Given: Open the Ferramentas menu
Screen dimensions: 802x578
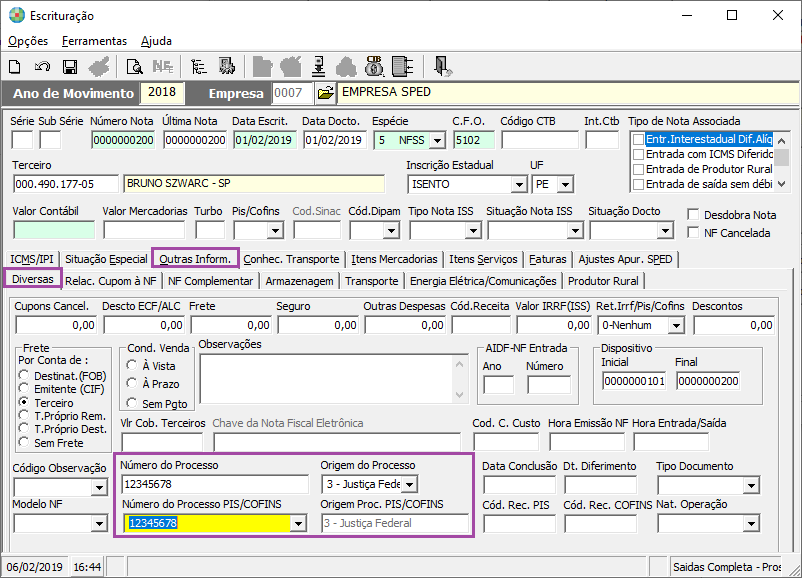Looking at the screenshot, I should tap(94, 41).
